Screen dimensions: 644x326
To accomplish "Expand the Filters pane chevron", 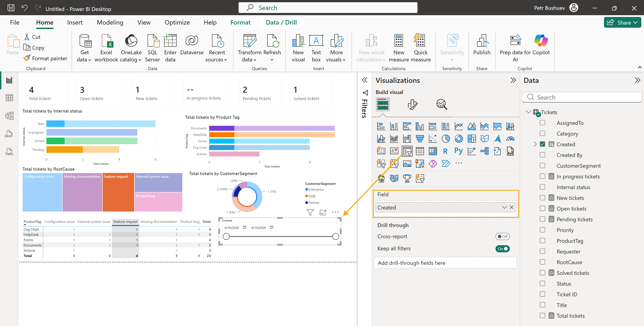I will tap(364, 80).
